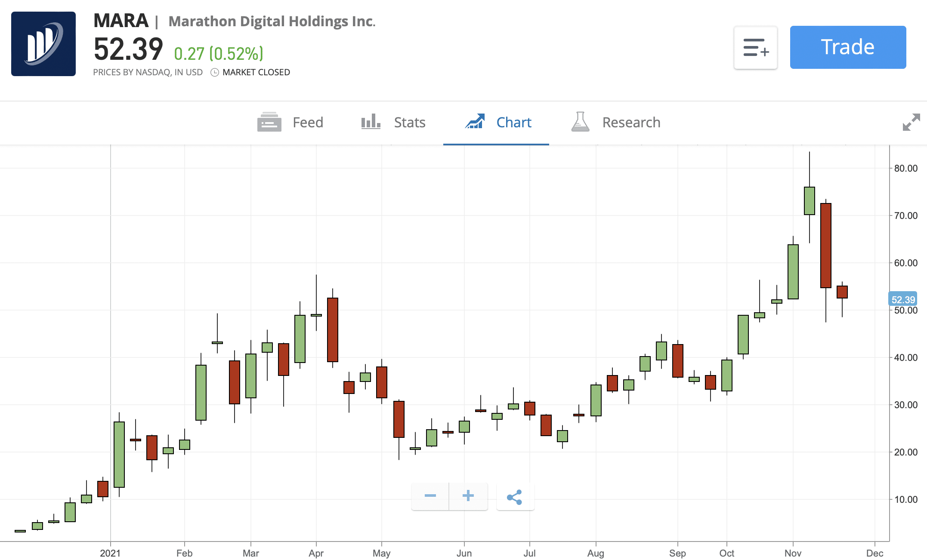Screen dimensions: 927x560
Task: Click the MARKET CLOSED status text
Action: pos(256,72)
